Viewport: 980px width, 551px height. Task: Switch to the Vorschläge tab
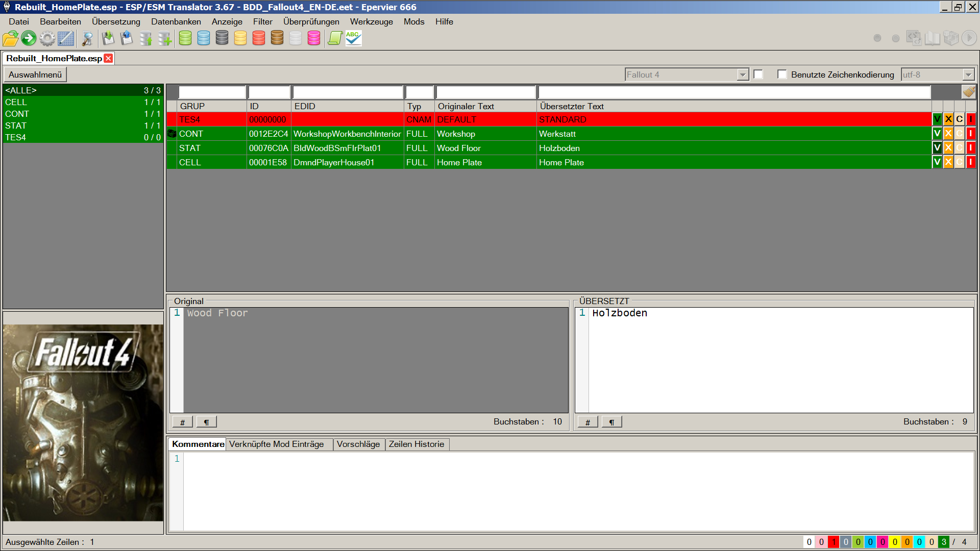358,444
